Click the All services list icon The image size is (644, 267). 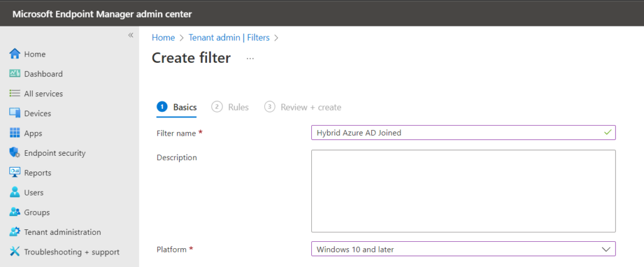pyautogui.click(x=15, y=94)
